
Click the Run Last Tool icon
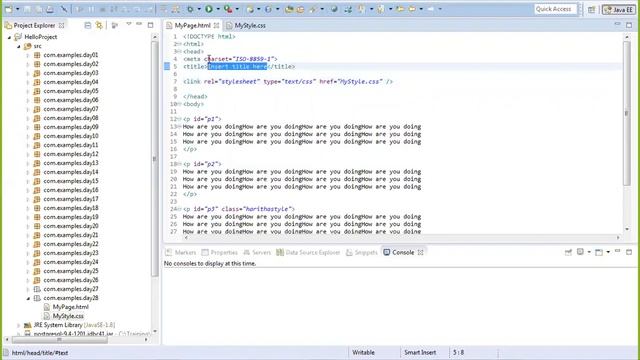229,9
